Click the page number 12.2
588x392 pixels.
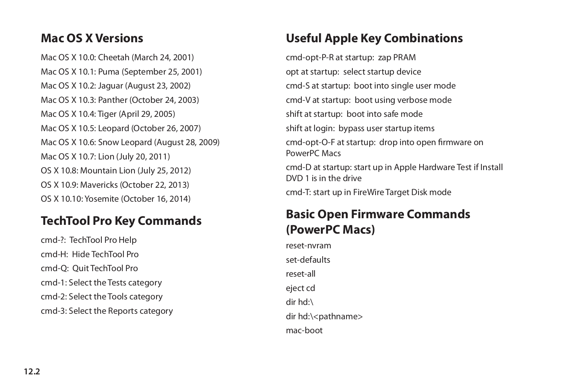(32, 371)
